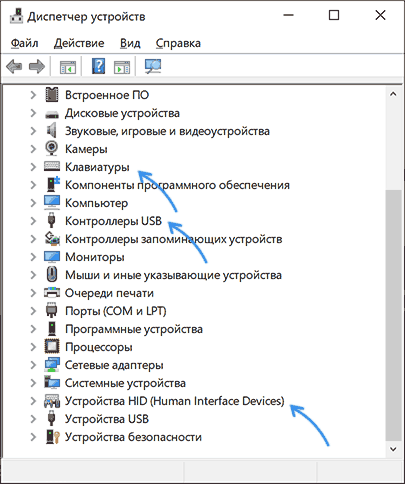
Task: Expand the Устройства безопасности chevron
Action: click(x=33, y=437)
